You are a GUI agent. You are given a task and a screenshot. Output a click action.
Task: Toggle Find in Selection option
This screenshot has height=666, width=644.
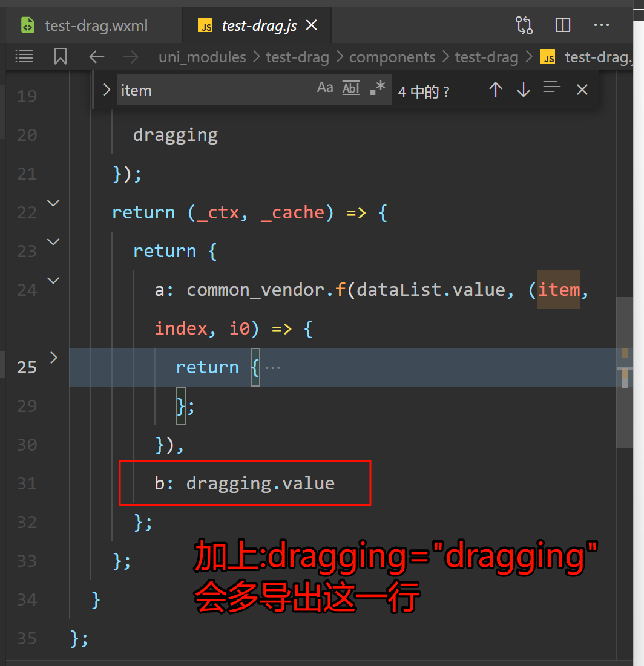tap(551, 88)
